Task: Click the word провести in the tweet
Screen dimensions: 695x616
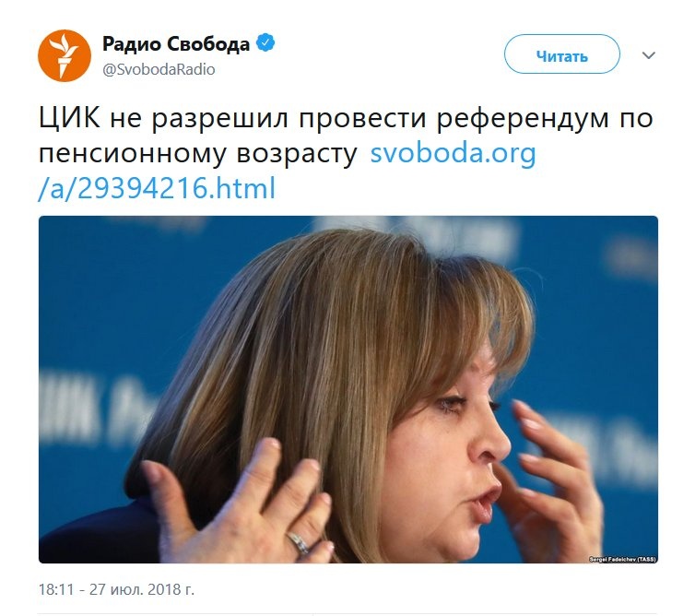Action: click(x=362, y=119)
